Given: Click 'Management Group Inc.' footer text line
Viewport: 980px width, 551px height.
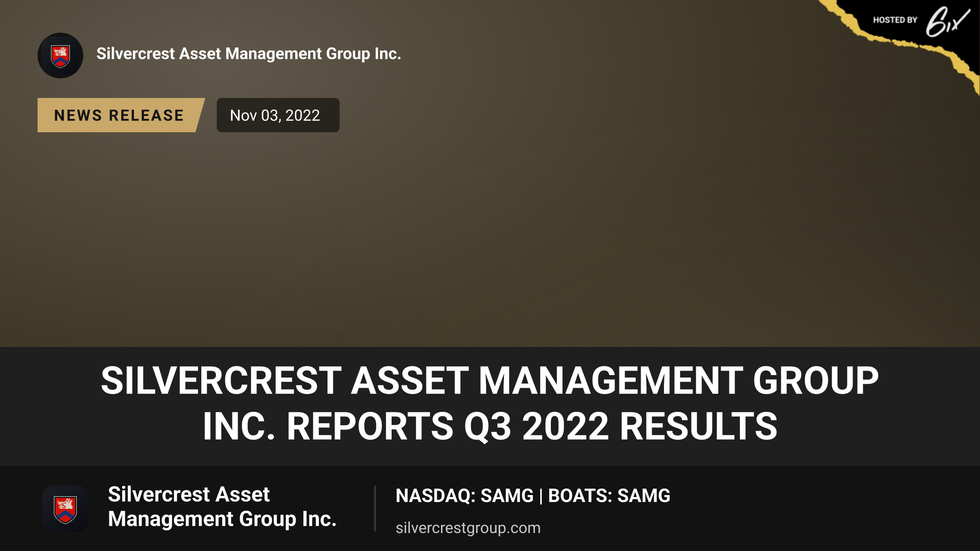Looking at the screenshot, I should click(x=222, y=519).
